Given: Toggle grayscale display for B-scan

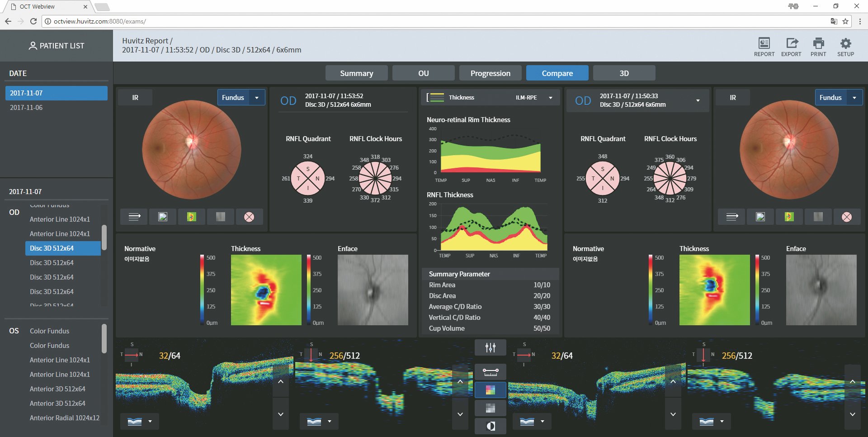Looking at the screenshot, I should point(491,408).
